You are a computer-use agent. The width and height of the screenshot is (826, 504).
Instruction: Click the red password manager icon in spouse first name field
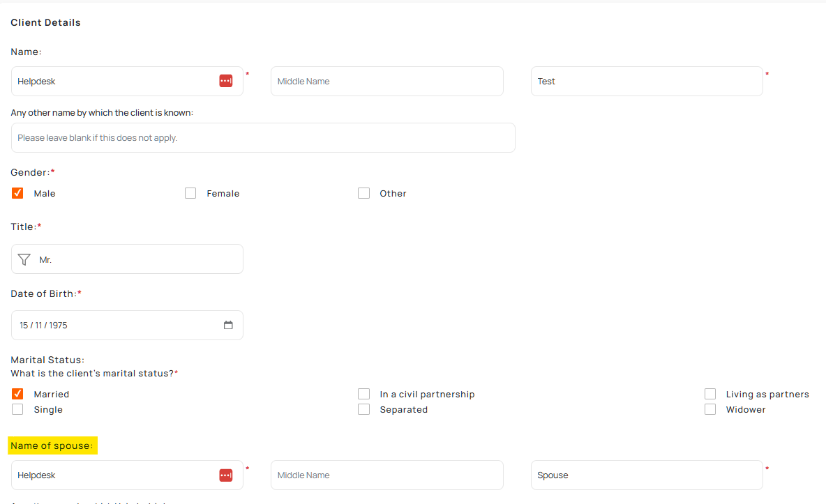[225, 475]
